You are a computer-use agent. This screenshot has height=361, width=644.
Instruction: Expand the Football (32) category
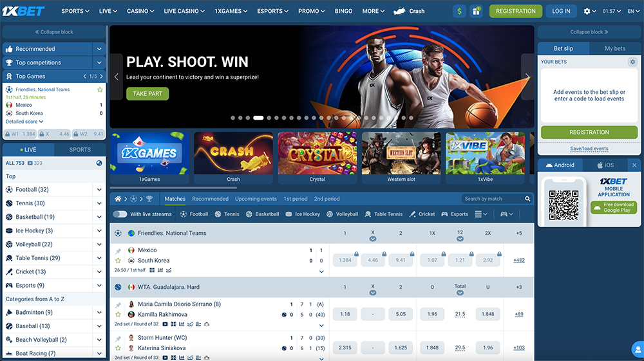(x=99, y=190)
